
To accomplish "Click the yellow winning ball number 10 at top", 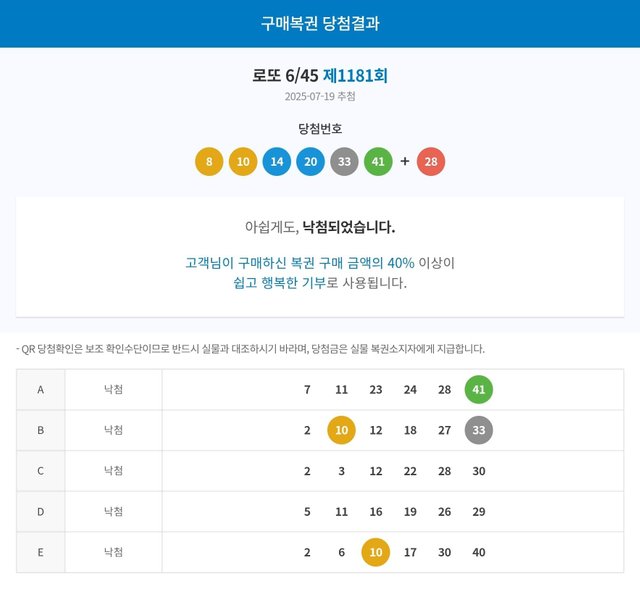I will 243,162.
